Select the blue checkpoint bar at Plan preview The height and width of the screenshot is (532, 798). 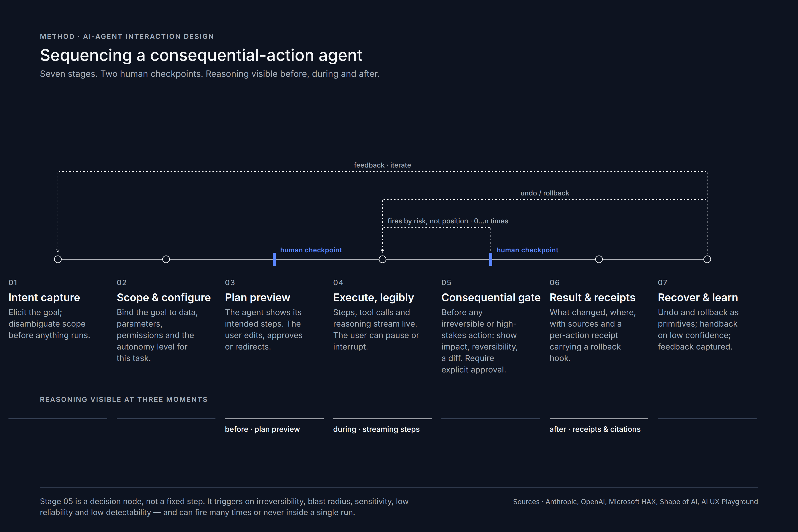tap(274, 259)
